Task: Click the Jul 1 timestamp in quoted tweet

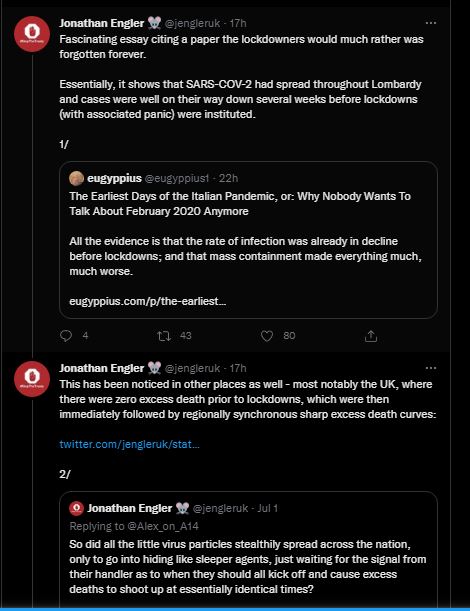Action: pos(267,508)
